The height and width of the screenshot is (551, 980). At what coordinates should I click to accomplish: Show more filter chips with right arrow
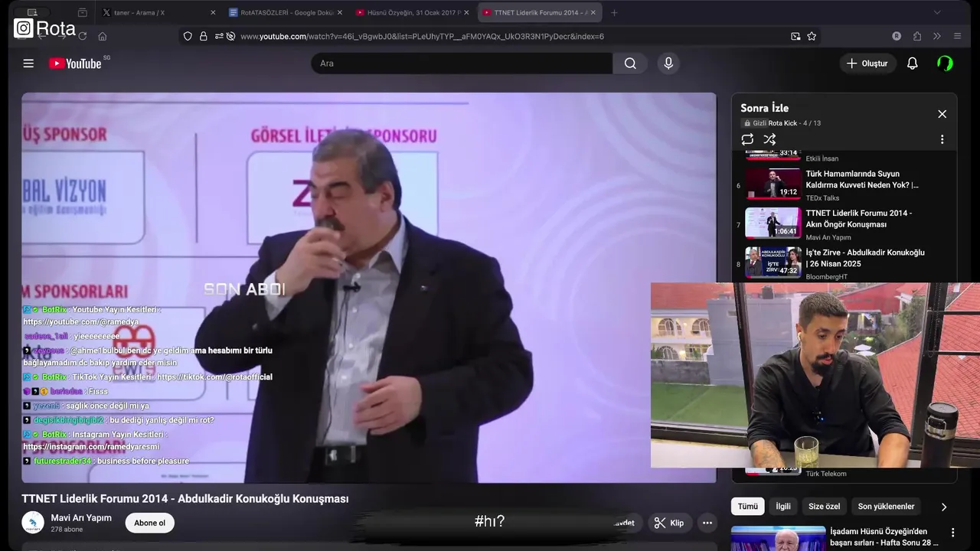click(943, 507)
